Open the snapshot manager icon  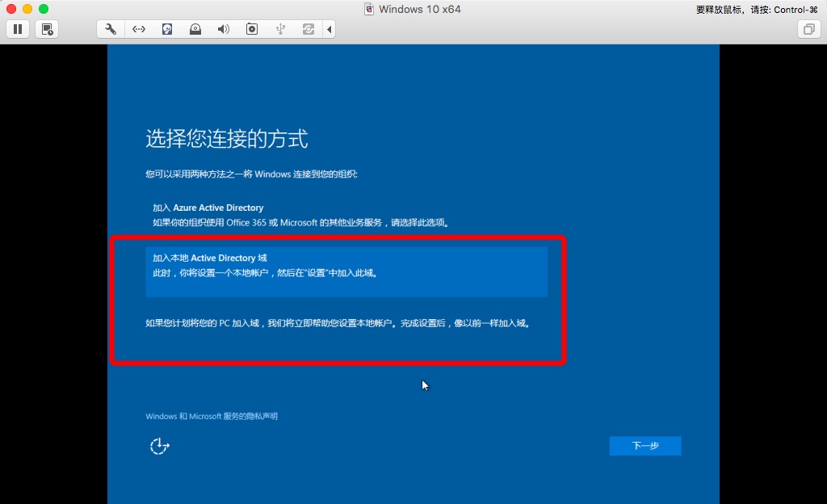pyautogui.click(x=47, y=29)
